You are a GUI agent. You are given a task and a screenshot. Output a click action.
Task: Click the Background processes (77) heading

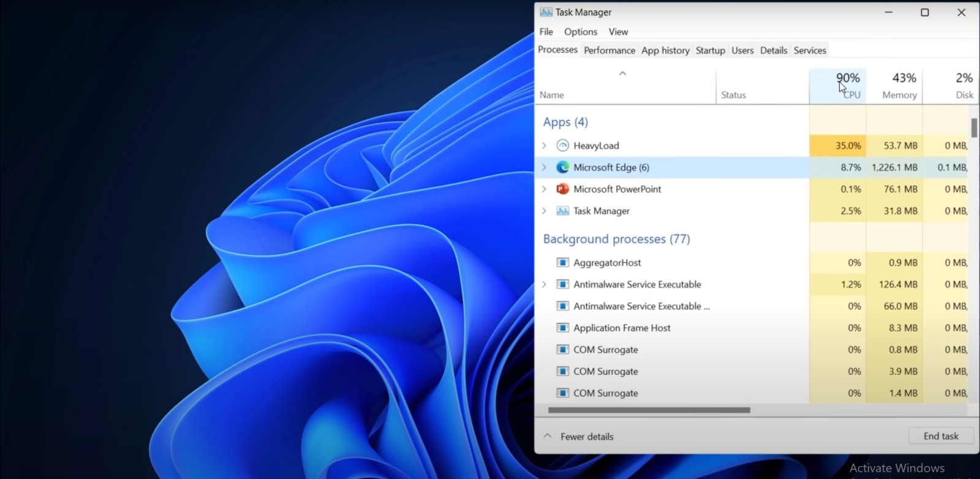click(616, 239)
